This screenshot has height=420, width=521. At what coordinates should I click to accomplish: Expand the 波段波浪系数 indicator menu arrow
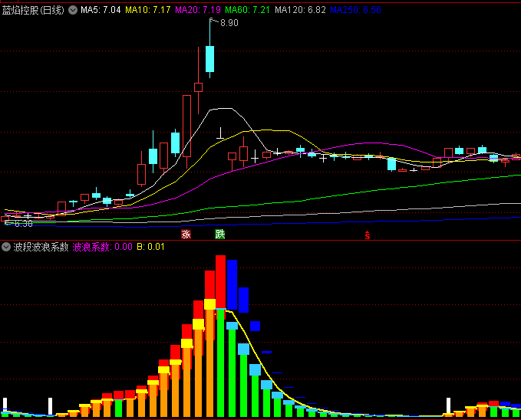6,247
